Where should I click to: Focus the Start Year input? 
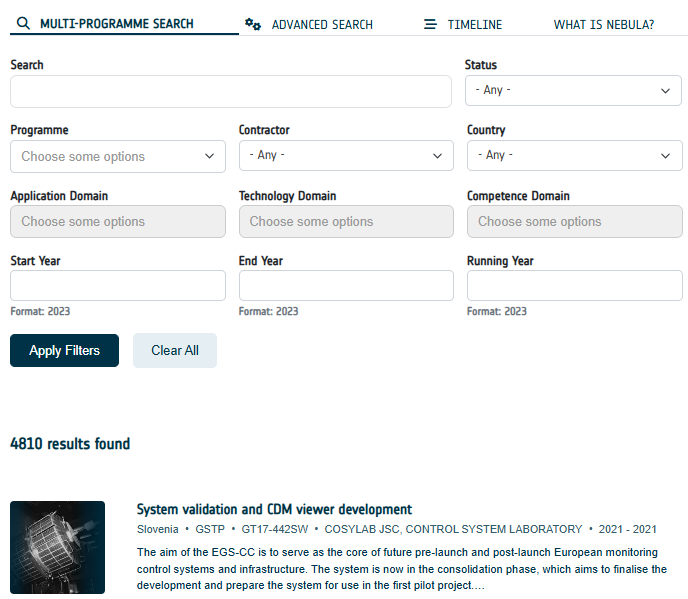pyautogui.click(x=118, y=286)
